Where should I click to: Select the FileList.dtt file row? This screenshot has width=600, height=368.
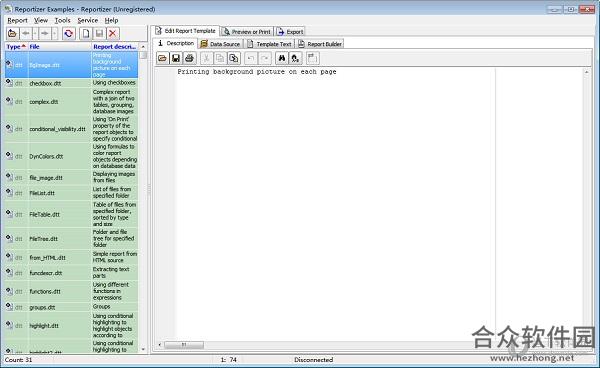[x=72, y=193]
